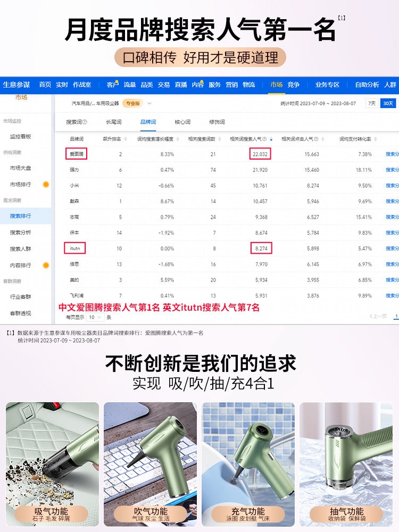
Task: Open the 内容 top menu item
Action: [198, 85]
